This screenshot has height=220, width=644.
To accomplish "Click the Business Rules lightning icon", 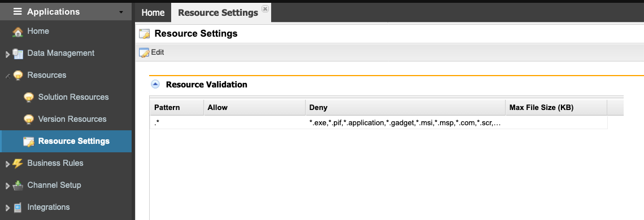I will pos(18,164).
